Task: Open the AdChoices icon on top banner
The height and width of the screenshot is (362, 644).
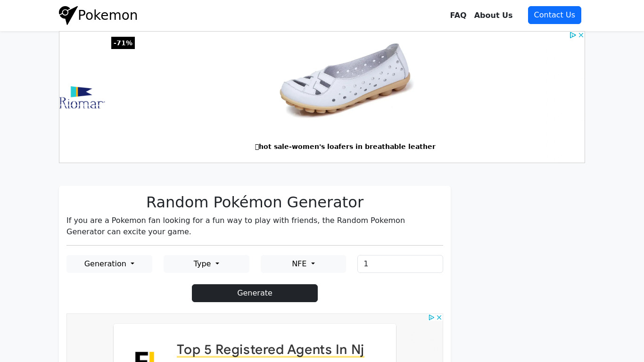Action: tap(573, 35)
